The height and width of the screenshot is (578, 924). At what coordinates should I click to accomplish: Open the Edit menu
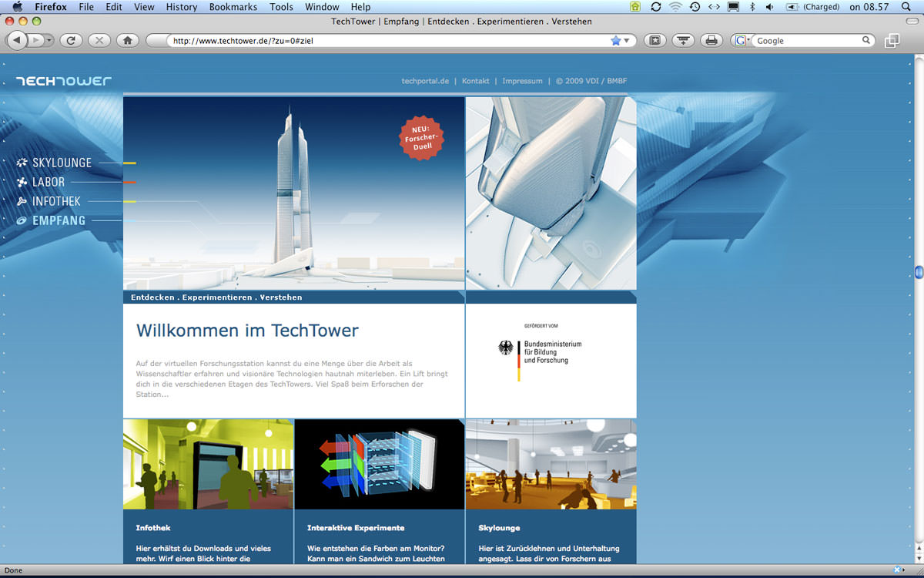[114, 7]
